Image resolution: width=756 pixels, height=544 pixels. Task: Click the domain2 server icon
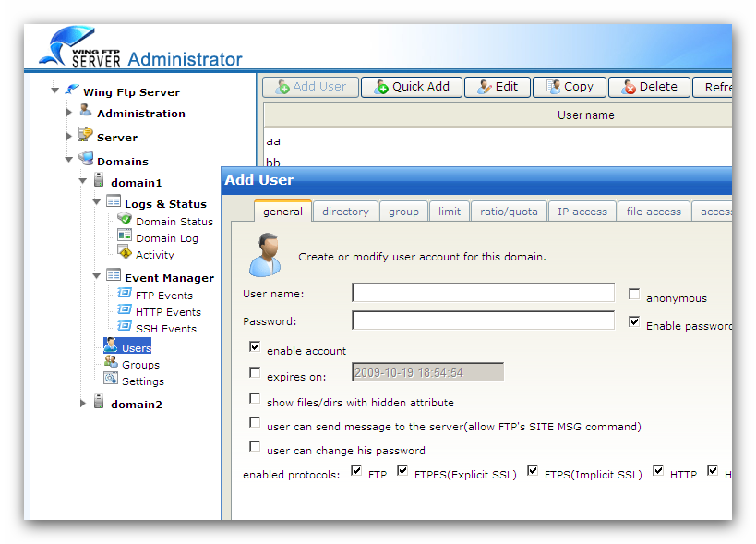tap(99, 401)
